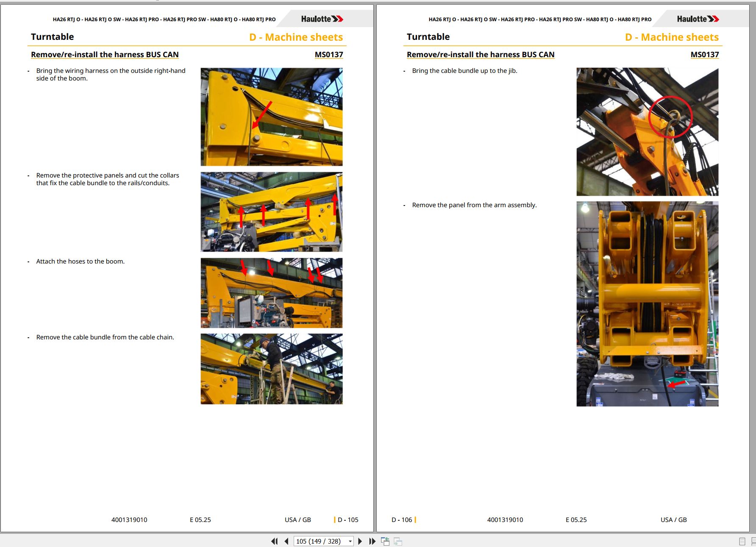The height and width of the screenshot is (547, 756).
Task: Click model list header on right page
Action: (540, 19)
